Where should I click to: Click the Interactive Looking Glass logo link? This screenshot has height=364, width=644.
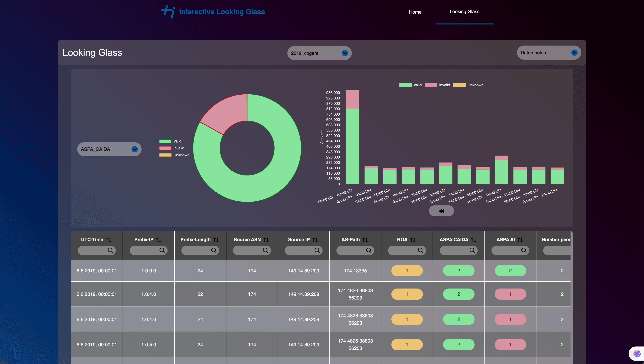coord(213,12)
